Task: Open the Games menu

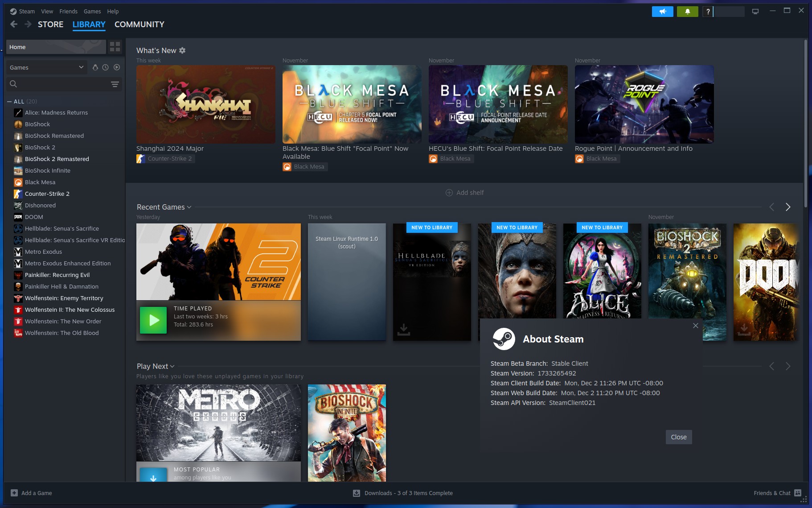Action: coord(92,12)
